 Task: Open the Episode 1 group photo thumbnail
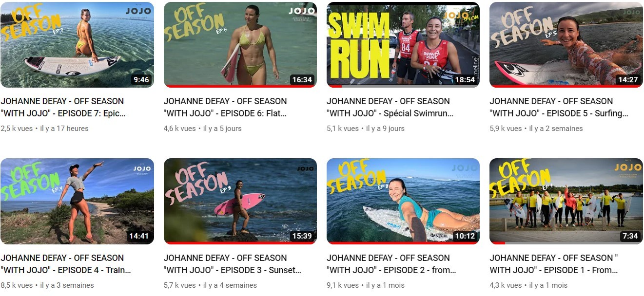click(x=566, y=201)
